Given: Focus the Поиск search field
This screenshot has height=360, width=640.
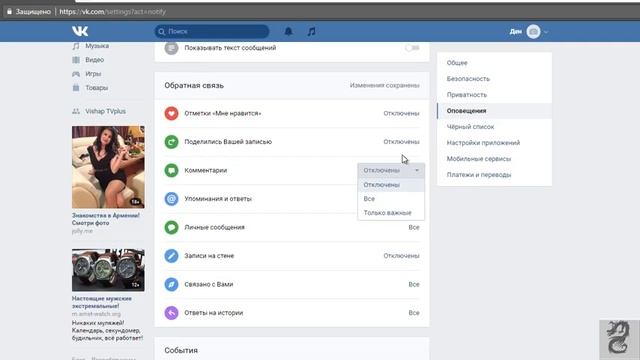Looking at the screenshot, I should [212, 31].
